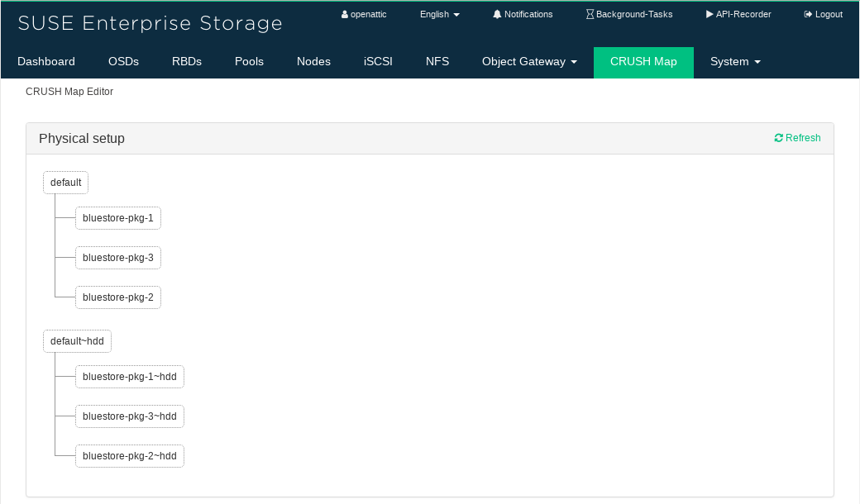This screenshot has height=504, width=860.
Task: Select the default~hdd root node
Action: click(x=77, y=340)
